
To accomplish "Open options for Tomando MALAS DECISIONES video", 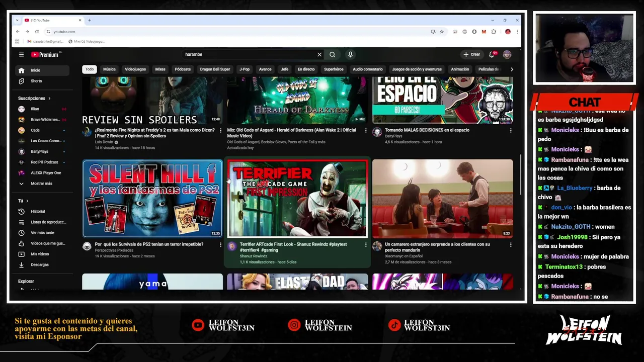I will pos(511,130).
